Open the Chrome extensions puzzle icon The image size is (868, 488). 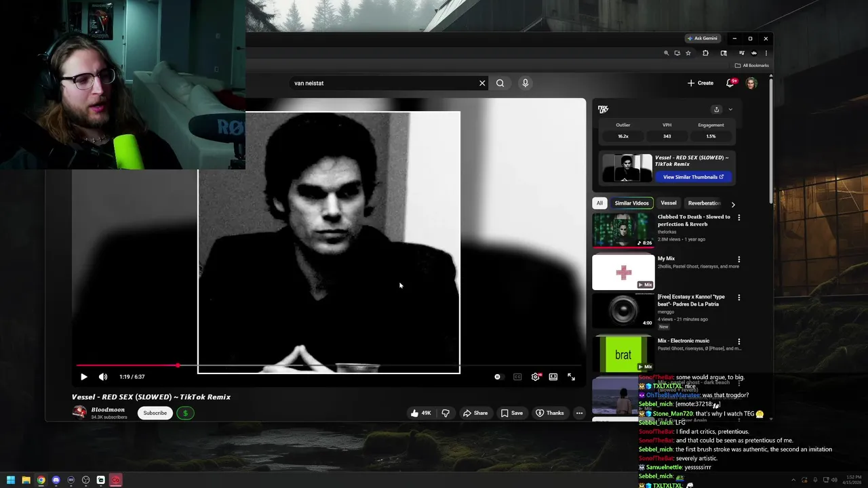[x=705, y=53]
